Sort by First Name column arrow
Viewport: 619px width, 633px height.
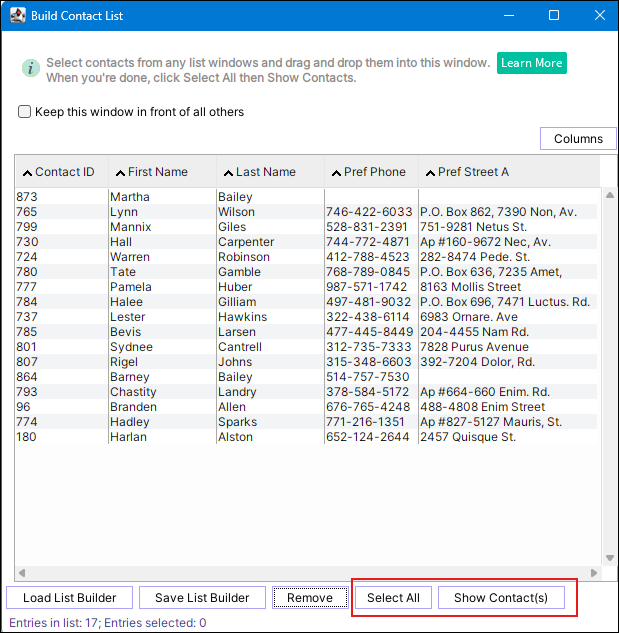click(x=120, y=173)
